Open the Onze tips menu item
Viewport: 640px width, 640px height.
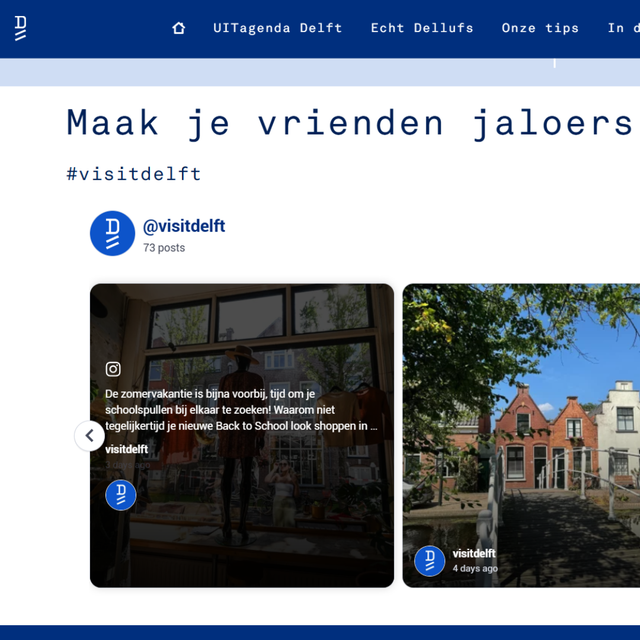540,28
